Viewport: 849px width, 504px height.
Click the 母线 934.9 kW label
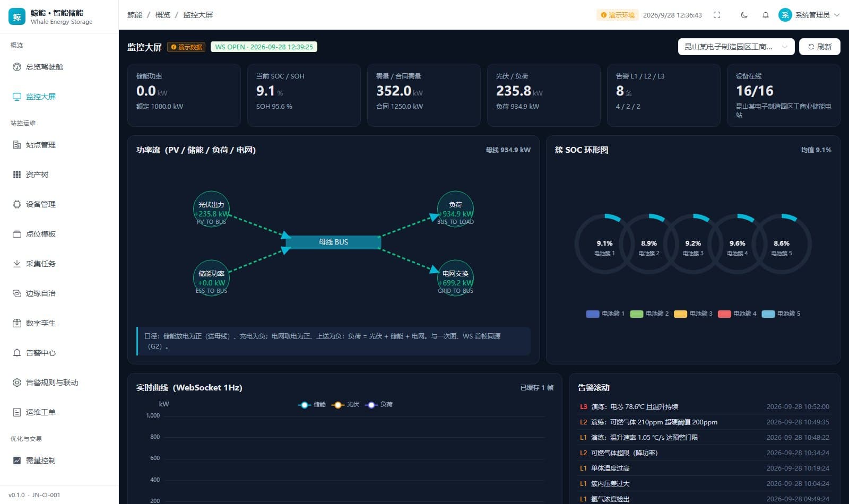tap(508, 150)
